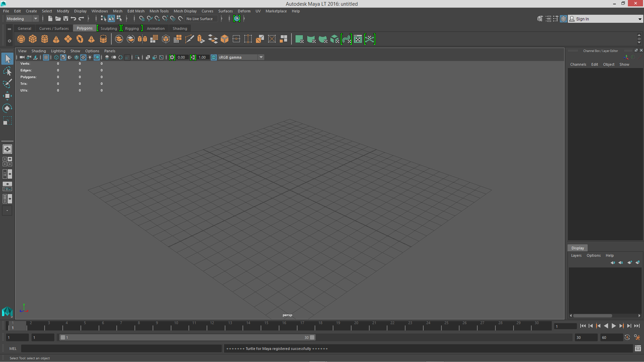Click the range slider end handle
This screenshot has height=362, width=644.
pos(312,338)
